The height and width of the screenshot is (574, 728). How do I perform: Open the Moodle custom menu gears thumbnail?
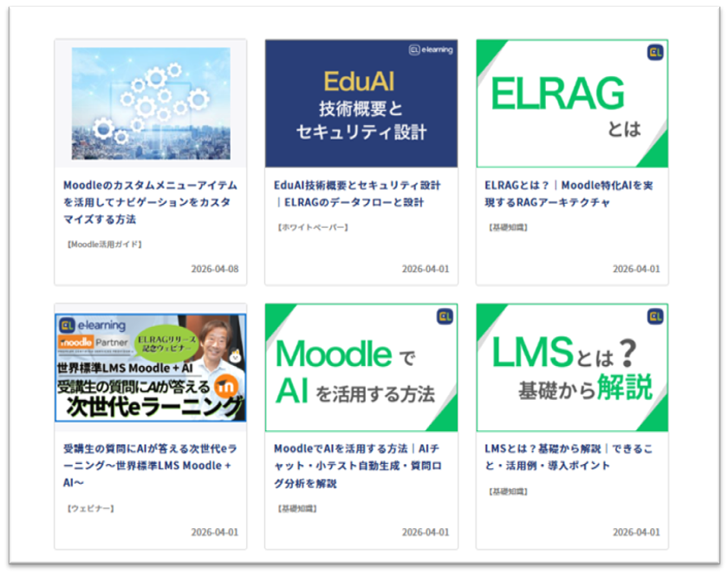click(151, 103)
